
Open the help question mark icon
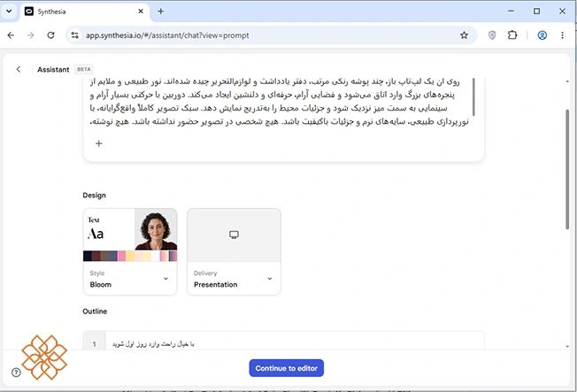[16, 373]
